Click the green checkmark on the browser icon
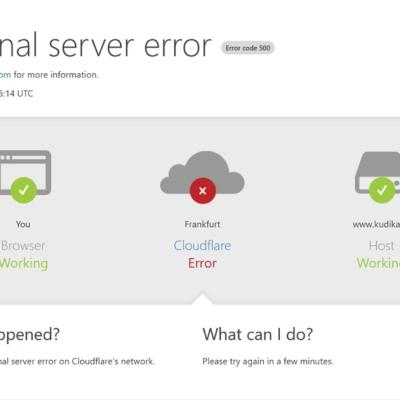The height and width of the screenshot is (400, 400). point(23,190)
